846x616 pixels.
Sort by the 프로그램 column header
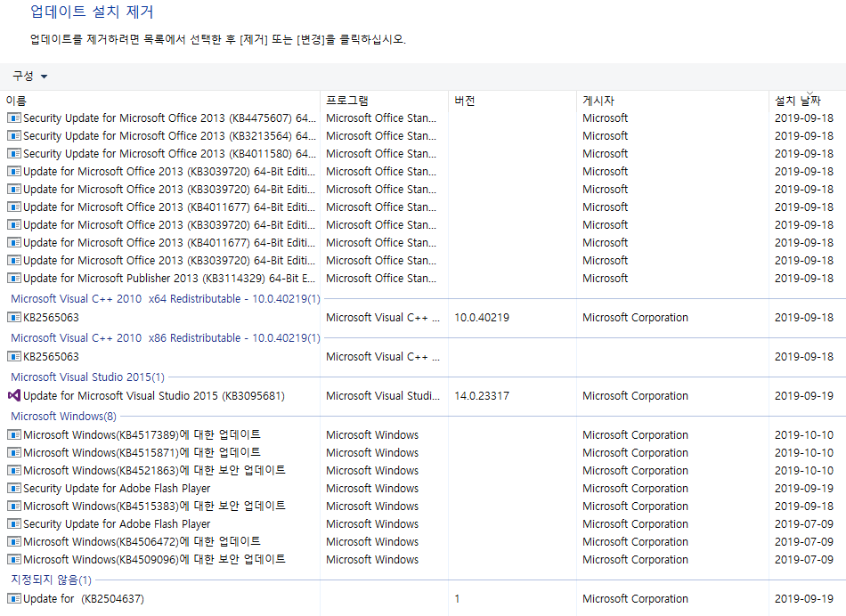[x=347, y=101]
